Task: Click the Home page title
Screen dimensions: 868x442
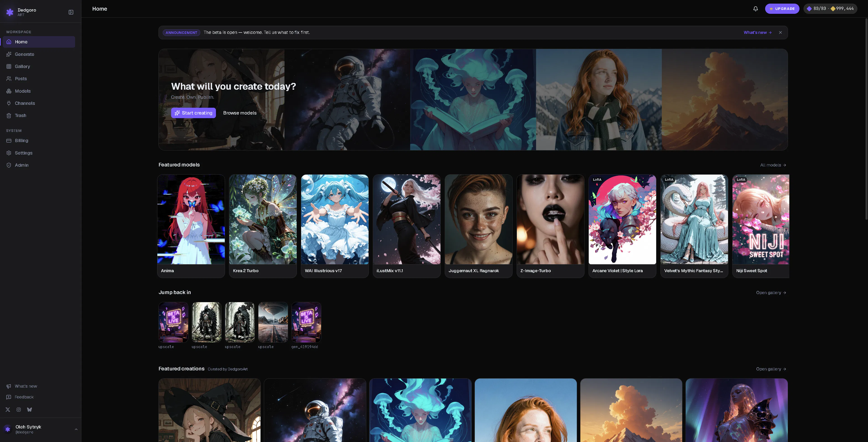Action: pos(100,9)
